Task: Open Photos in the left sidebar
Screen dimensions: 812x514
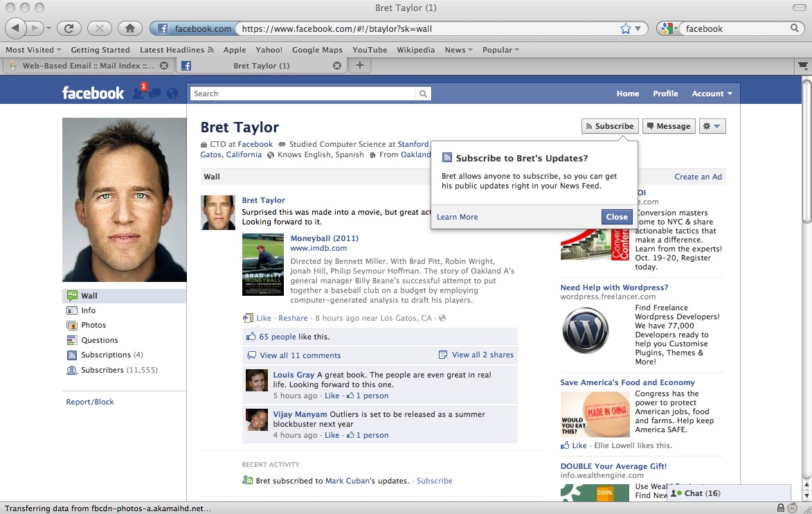Action: click(x=93, y=325)
